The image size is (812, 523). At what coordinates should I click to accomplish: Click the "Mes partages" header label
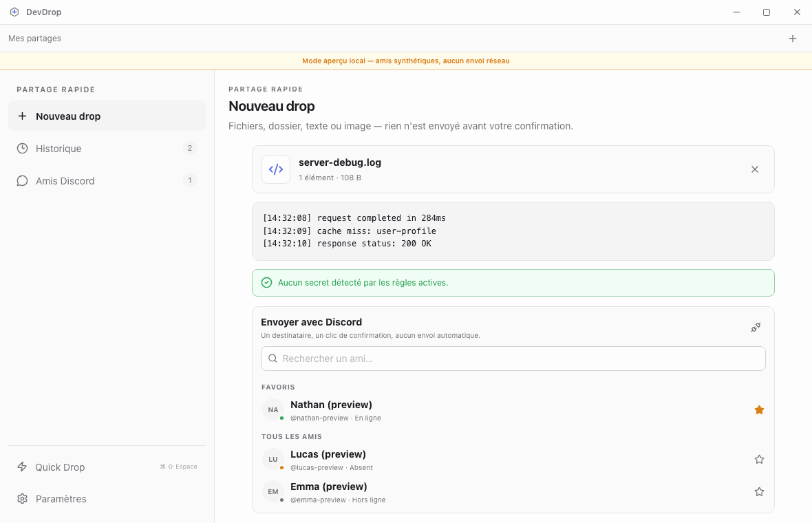[34, 39]
